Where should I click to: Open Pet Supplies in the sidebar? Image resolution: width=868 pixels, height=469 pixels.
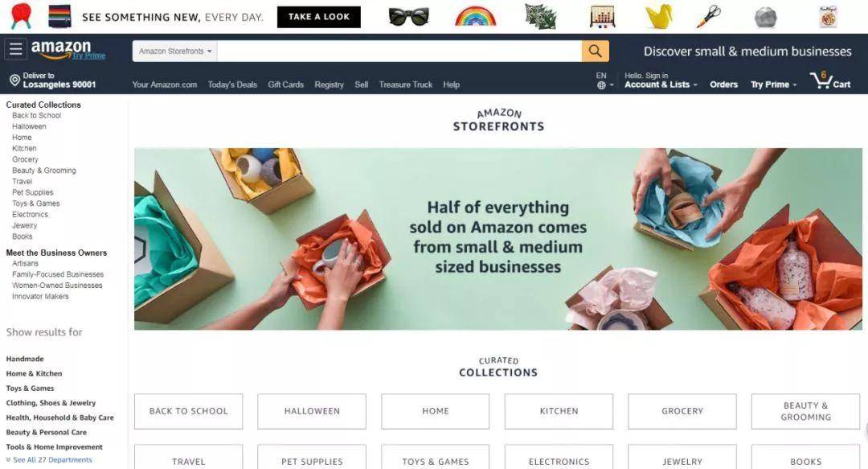point(33,192)
